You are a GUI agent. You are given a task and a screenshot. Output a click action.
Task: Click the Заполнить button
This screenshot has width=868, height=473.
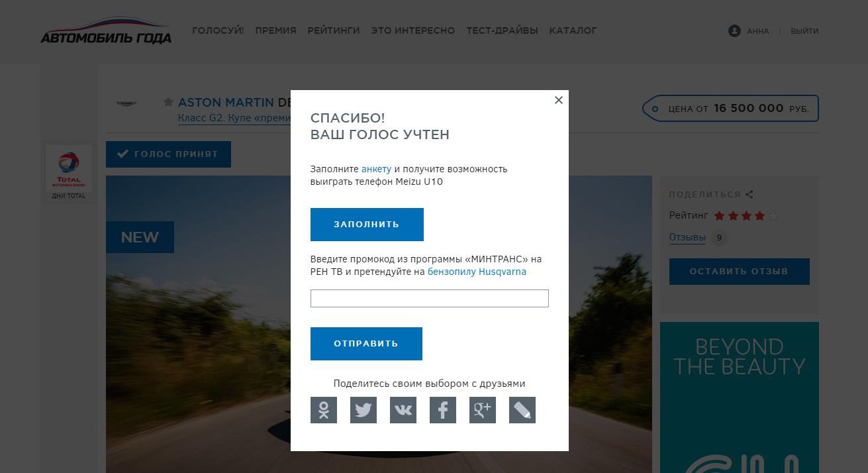pos(367,225)
